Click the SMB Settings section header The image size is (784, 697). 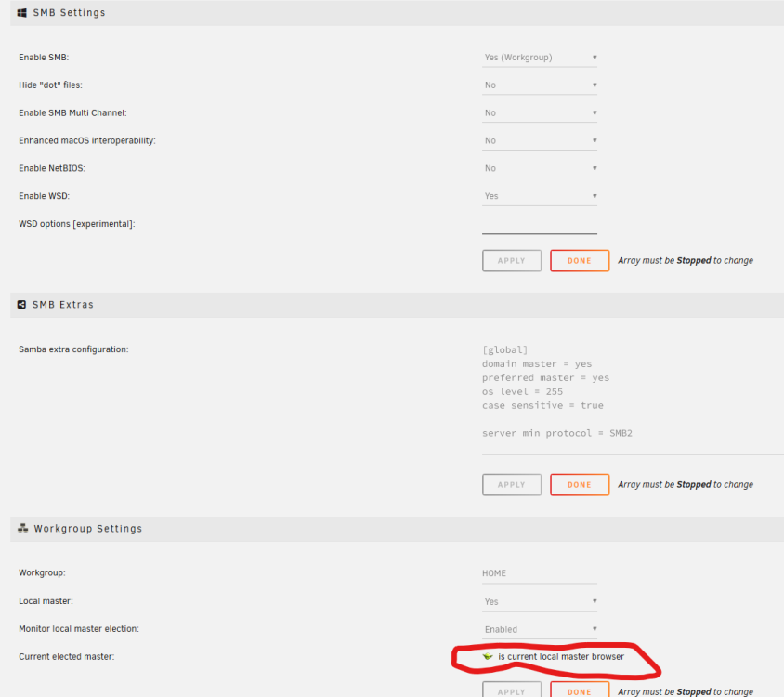coord(397,12)
